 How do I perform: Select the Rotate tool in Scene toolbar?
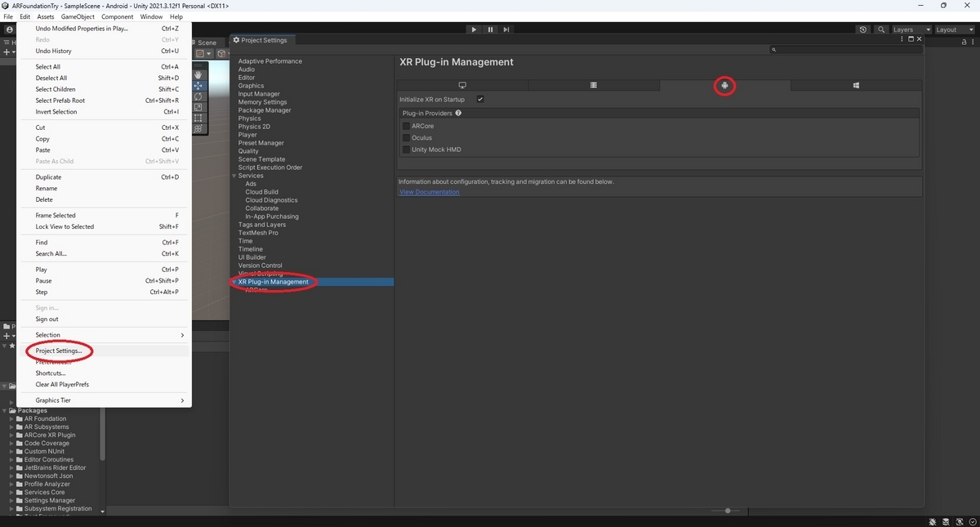click(198, 96)
